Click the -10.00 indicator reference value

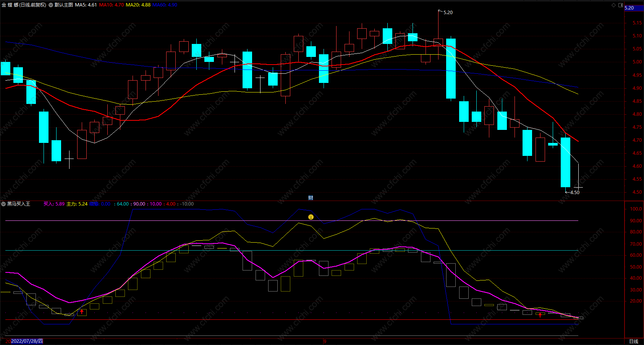(x=187, y=204)
